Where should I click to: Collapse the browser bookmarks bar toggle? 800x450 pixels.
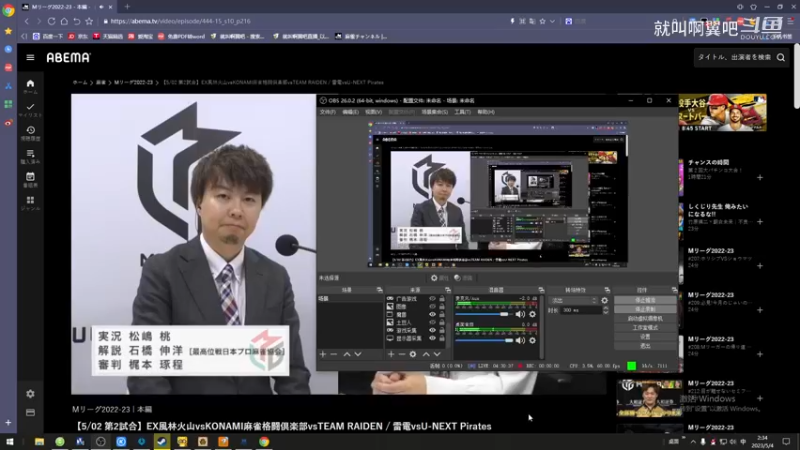(24, 36)
